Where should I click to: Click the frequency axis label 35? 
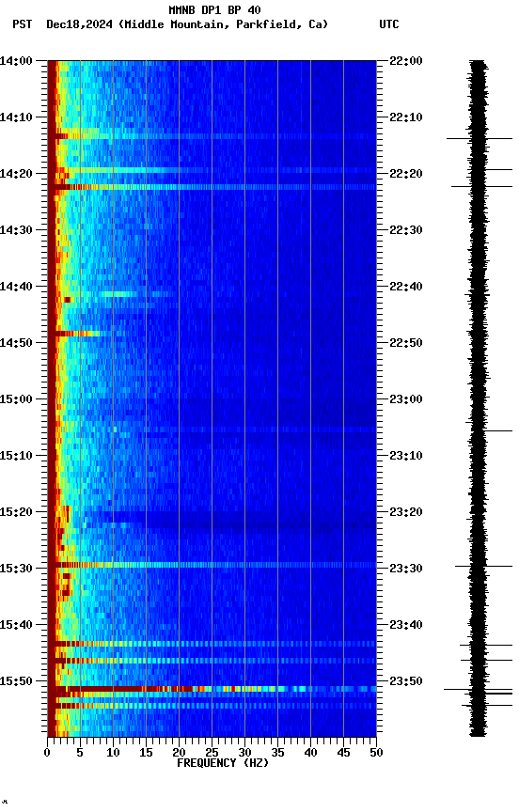[x=277, y=753]
